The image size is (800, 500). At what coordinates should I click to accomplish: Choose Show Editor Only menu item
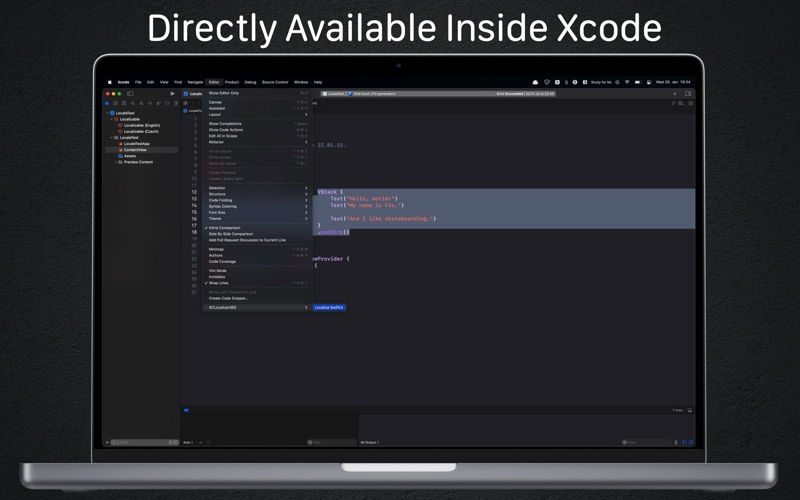[255, 93]
